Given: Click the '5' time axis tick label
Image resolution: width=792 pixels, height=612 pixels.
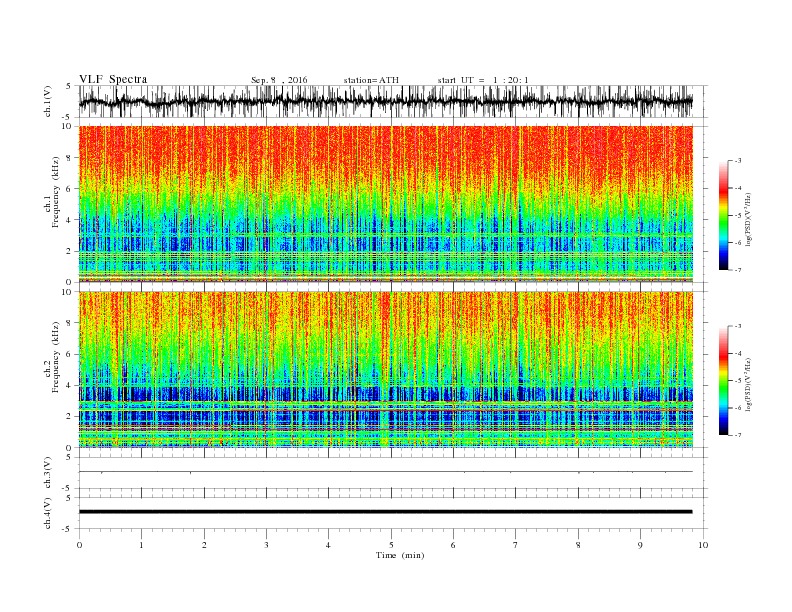Looking at the screenshot, I should 391,545.
